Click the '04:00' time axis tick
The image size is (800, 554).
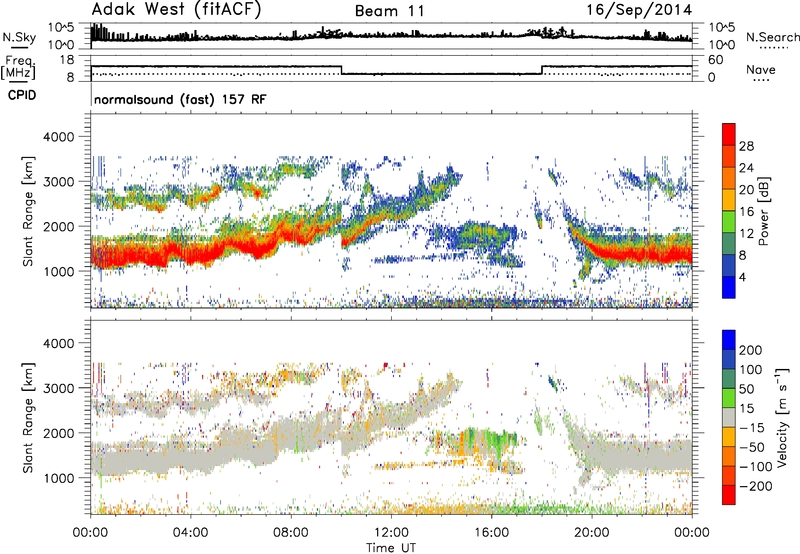(191, 533)
